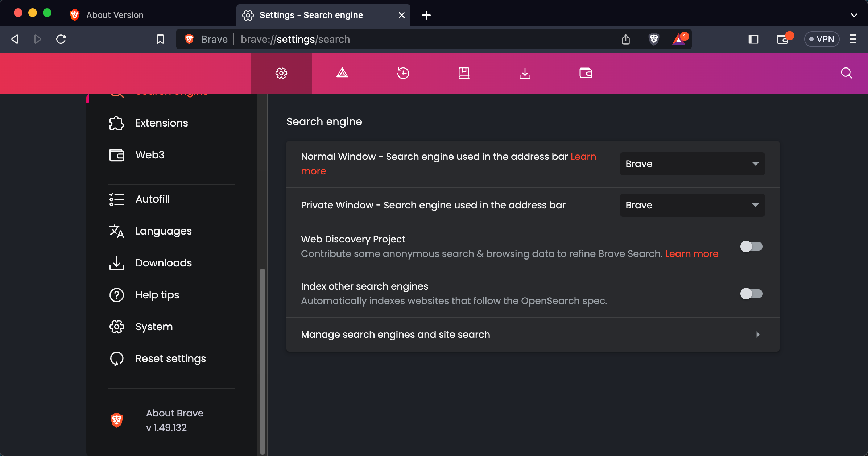Open Bookmarks icon in the purple header
This screenshot has width=868, height=456.
tap(464, 73)
